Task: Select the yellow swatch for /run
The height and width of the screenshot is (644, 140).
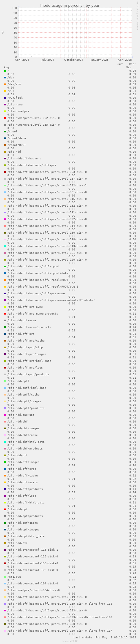Action: tap(5, 91)
